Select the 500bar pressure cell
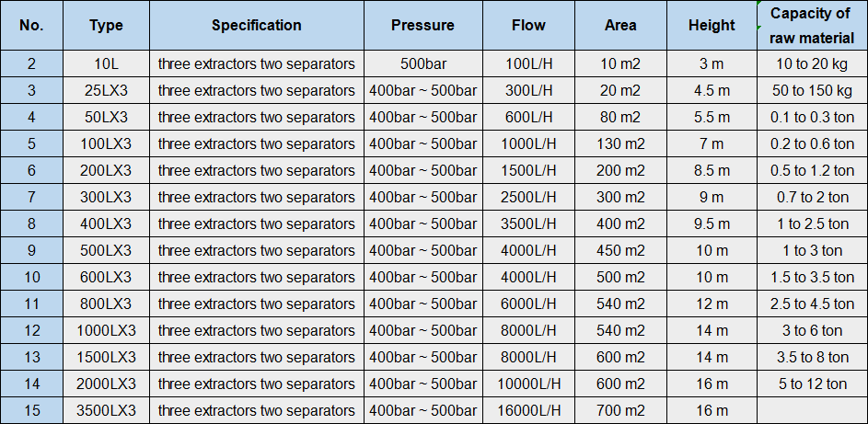This screenshot has width=868, height=424. click(422, 64)
